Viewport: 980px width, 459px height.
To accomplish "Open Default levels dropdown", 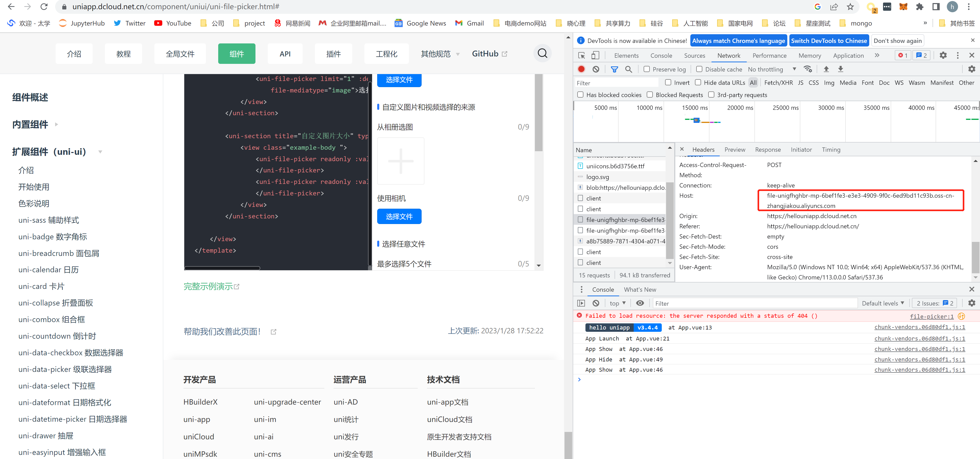I will point(883,303).
